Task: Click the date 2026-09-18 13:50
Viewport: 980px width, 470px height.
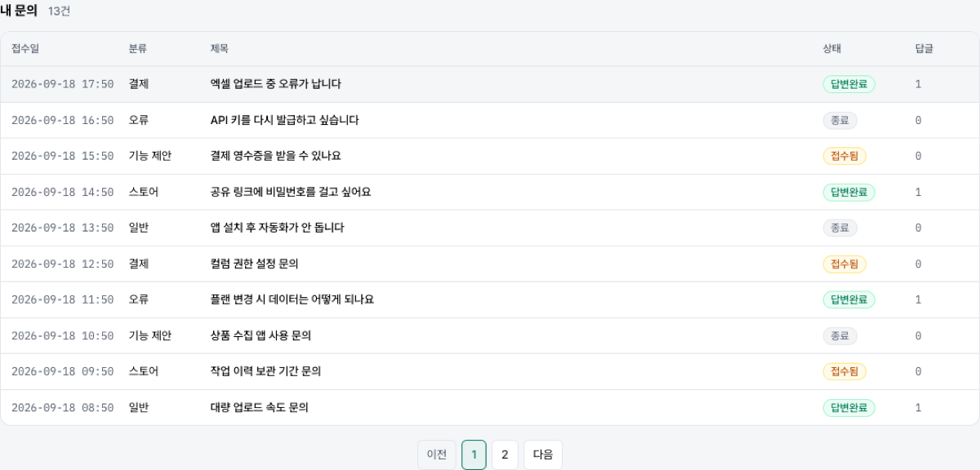Action: pos(63,228)
